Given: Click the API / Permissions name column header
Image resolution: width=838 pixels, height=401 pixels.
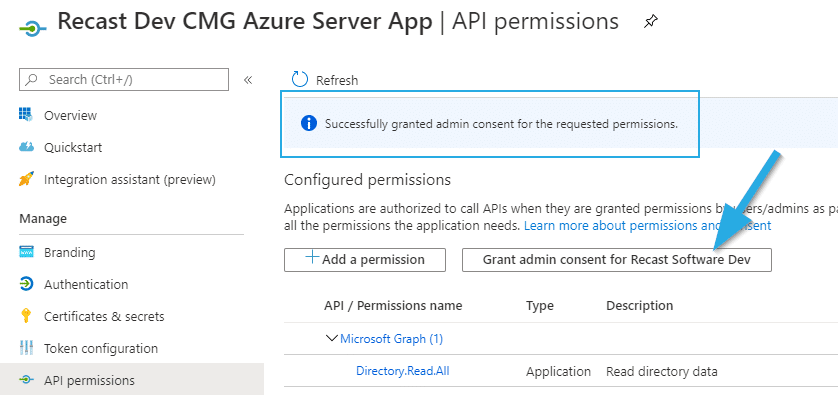Looking at the screenshot, I should (392, 305).
